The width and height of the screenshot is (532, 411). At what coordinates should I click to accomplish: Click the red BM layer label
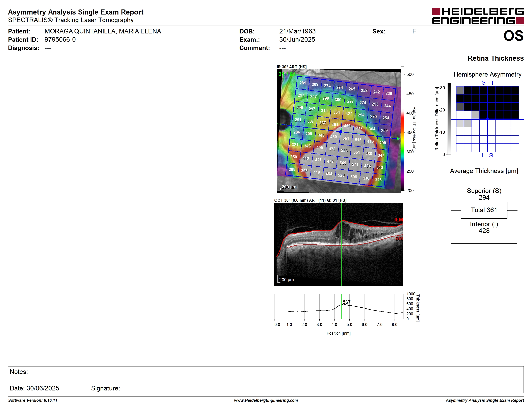click(399, 239)
